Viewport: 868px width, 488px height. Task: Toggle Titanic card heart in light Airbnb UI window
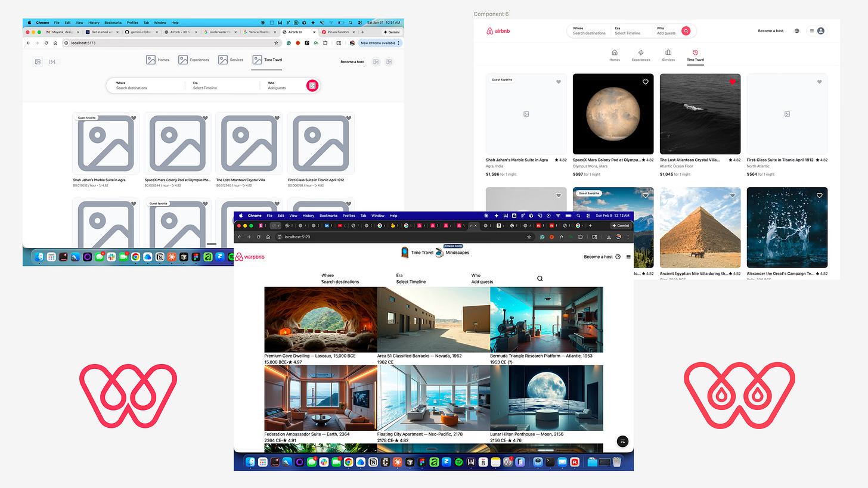point(349,118)
